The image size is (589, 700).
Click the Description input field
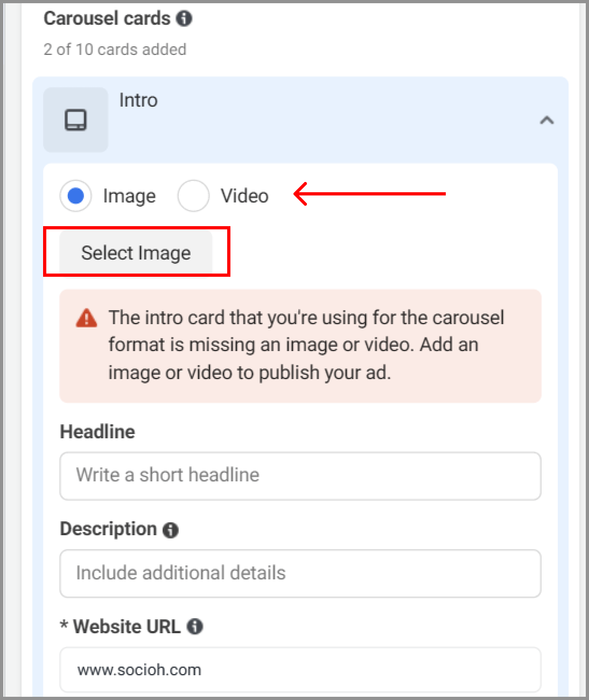pyautogui.click(x=300, y=573)
